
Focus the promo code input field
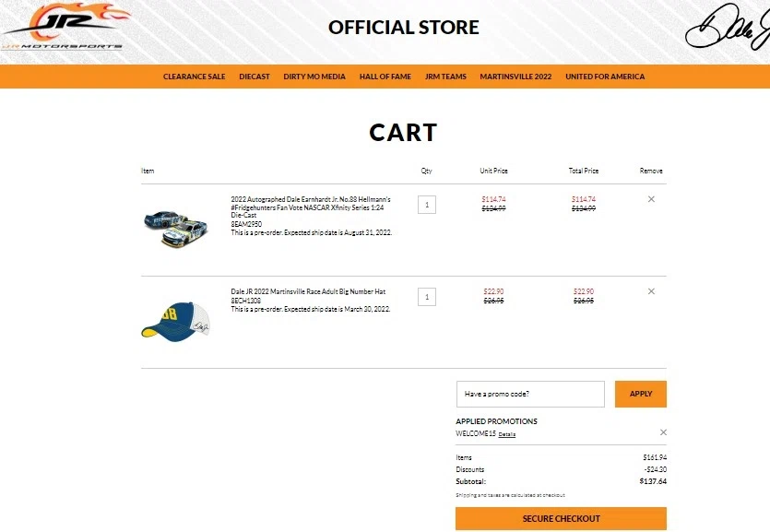click(x=530, y=394)
